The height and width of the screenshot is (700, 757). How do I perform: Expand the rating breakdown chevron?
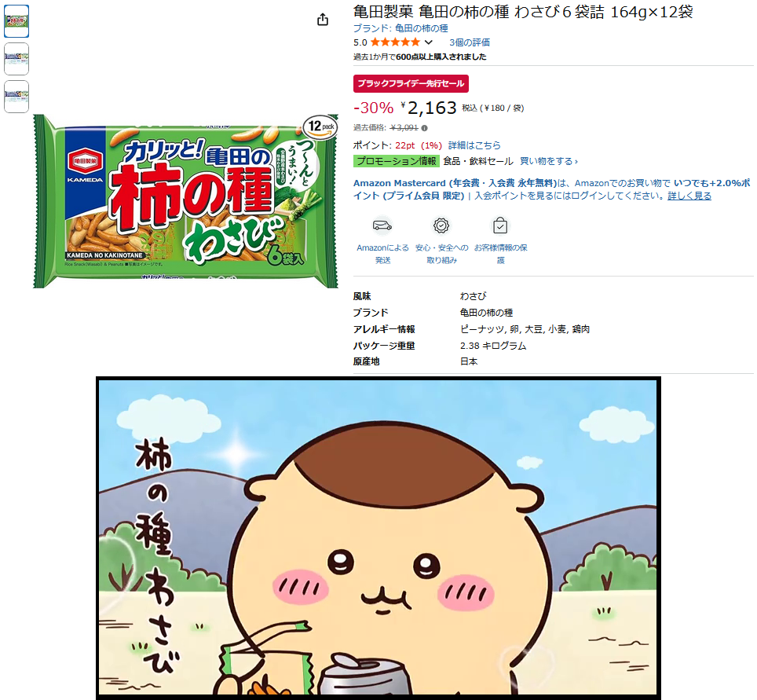428,42
